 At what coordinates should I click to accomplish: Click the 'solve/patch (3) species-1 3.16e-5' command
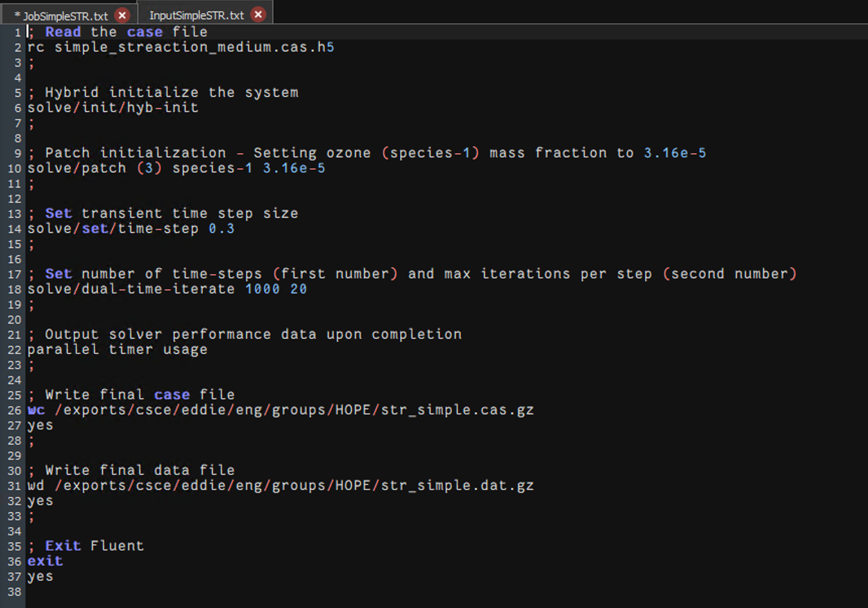pos(176,168)
